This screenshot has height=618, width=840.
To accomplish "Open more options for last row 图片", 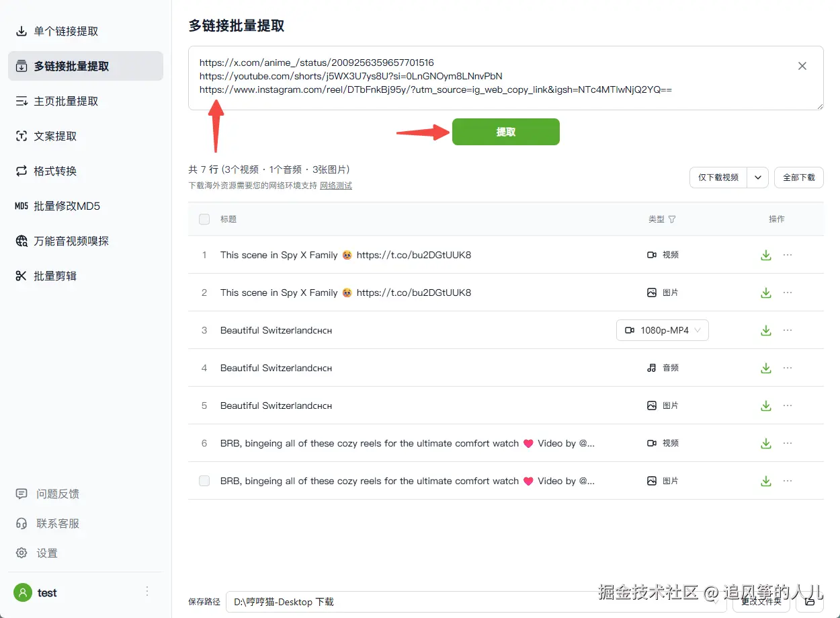I will pos(788,481).
